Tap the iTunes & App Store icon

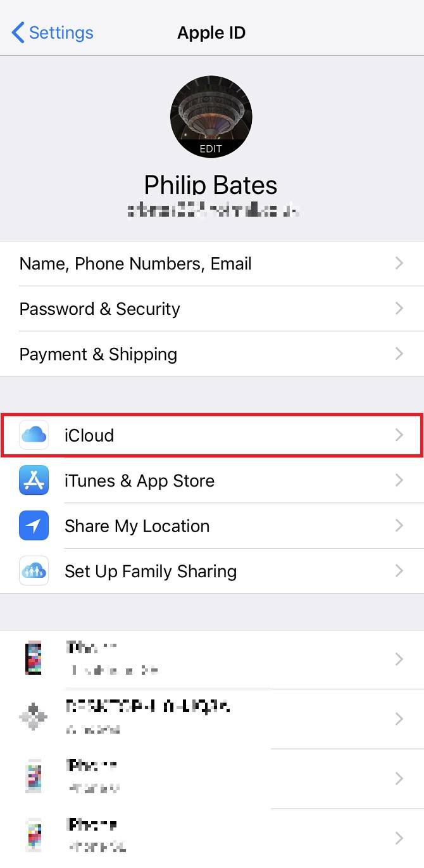coord(34,480)
